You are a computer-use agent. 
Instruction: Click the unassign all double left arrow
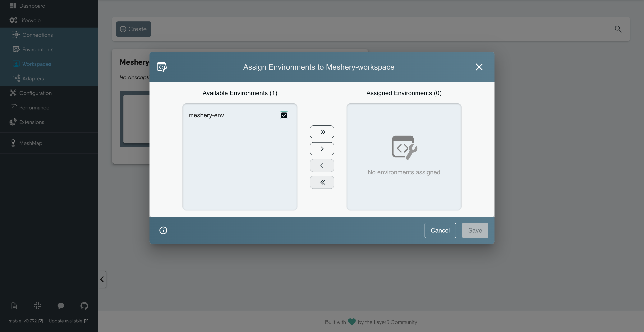click(322, 183)
